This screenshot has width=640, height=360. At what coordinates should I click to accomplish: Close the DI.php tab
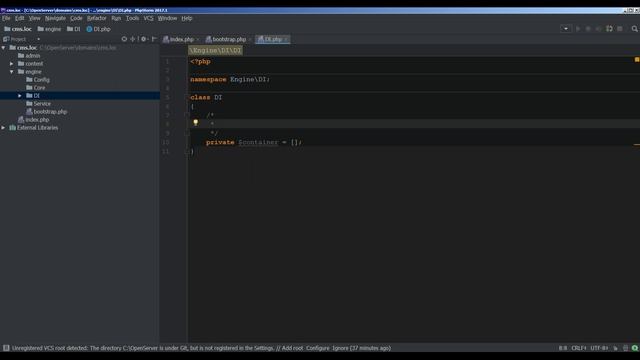pyautogui.click(x=286, y=40)
